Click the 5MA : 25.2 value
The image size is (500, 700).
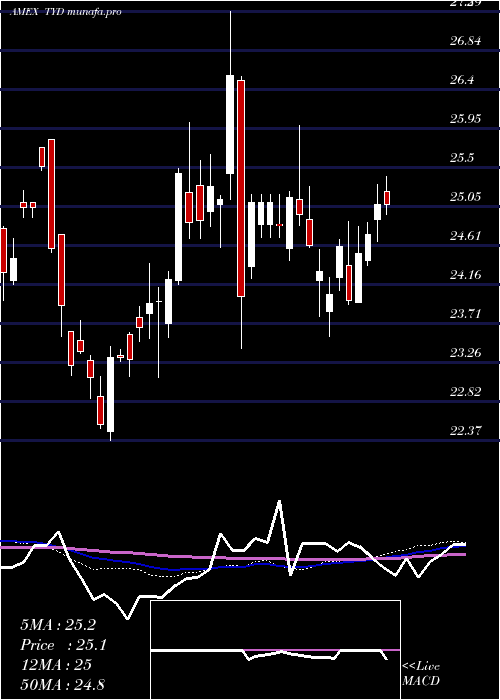[x=58, y=625]
